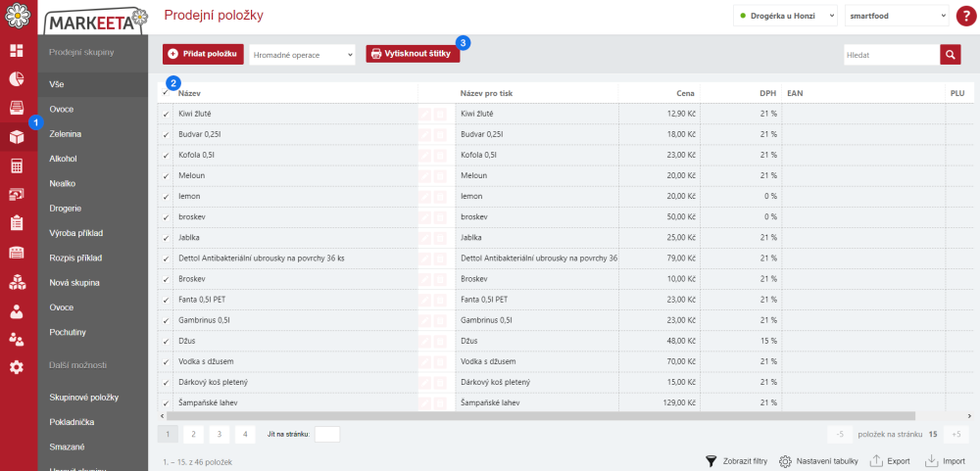Click the DPH column header

pyautogui.click(x=768, y=93)
